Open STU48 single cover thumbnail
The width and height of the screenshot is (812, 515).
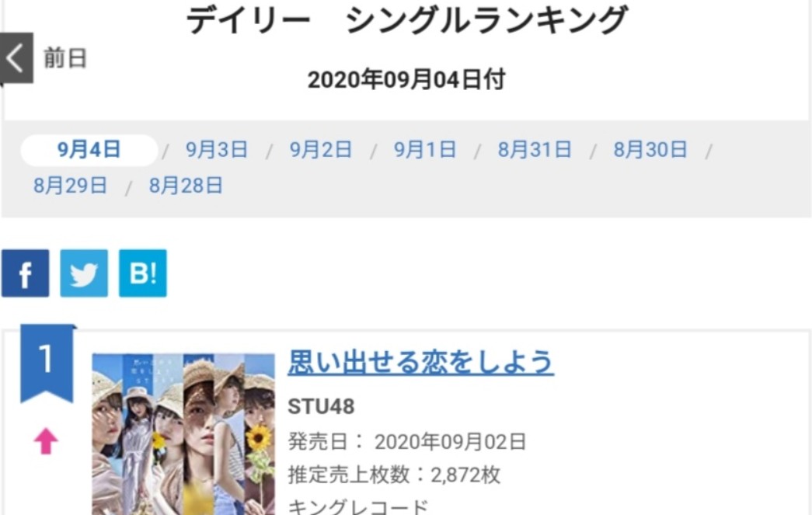pos(183,434)
